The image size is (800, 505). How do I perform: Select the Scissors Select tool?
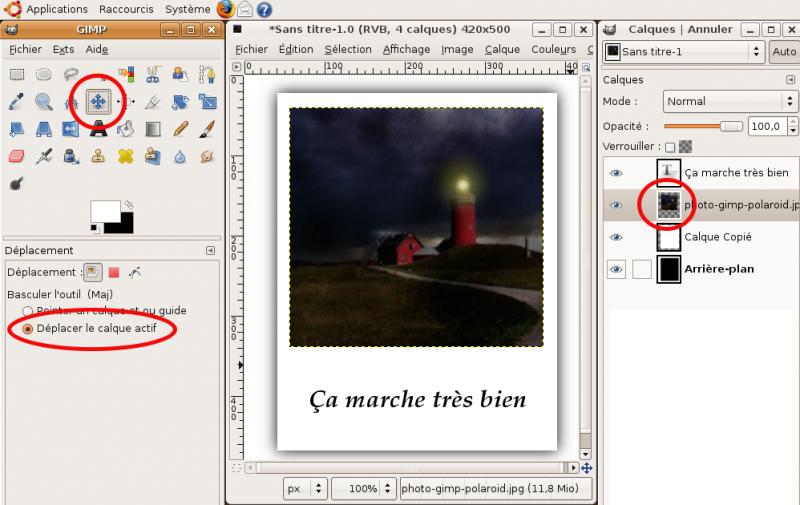(153, 75)
